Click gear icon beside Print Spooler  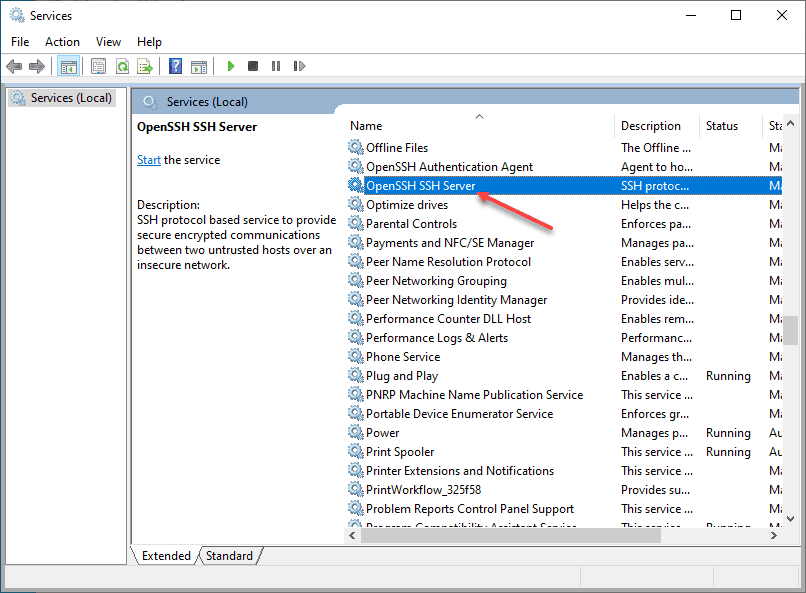point(356,452)
